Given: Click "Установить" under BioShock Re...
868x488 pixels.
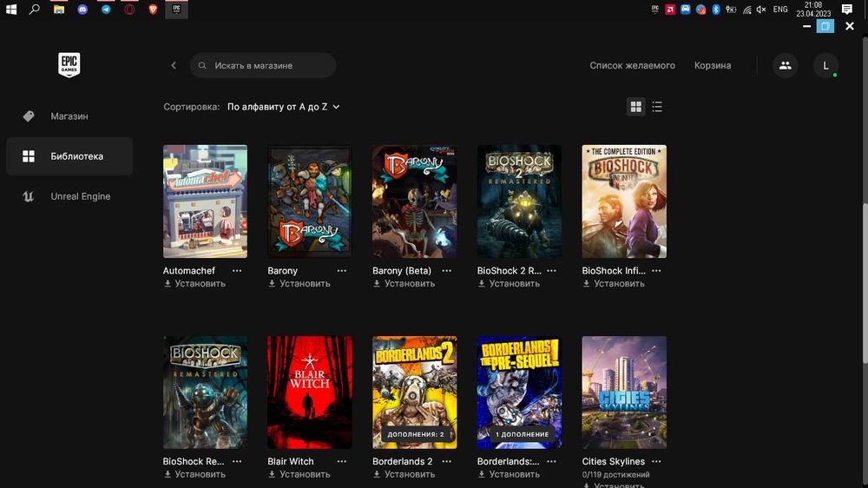Looking at the screenshot, I should pos(194,474).
